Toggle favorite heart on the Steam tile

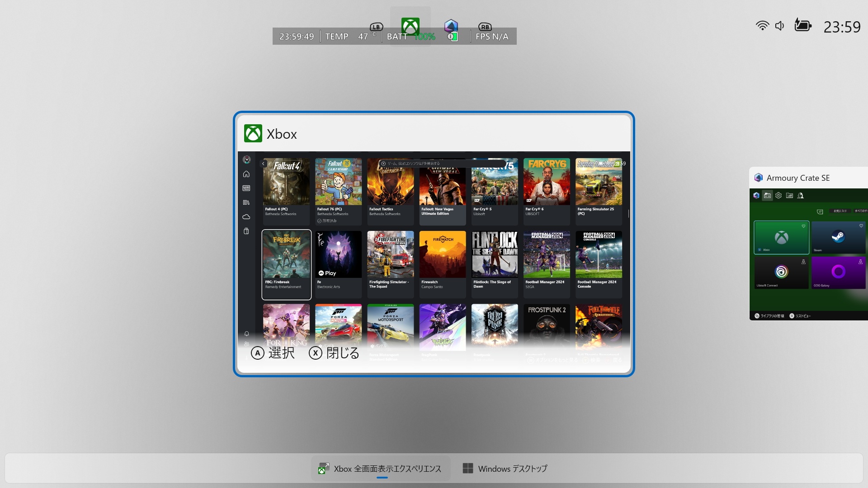tap(861, 225)
